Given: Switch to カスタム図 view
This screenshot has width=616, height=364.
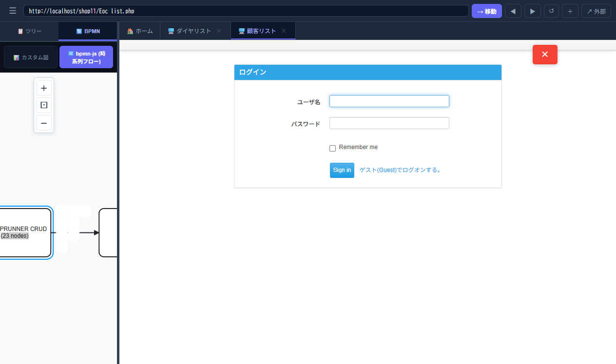Looking at the screenshot, I should (31, 57).
